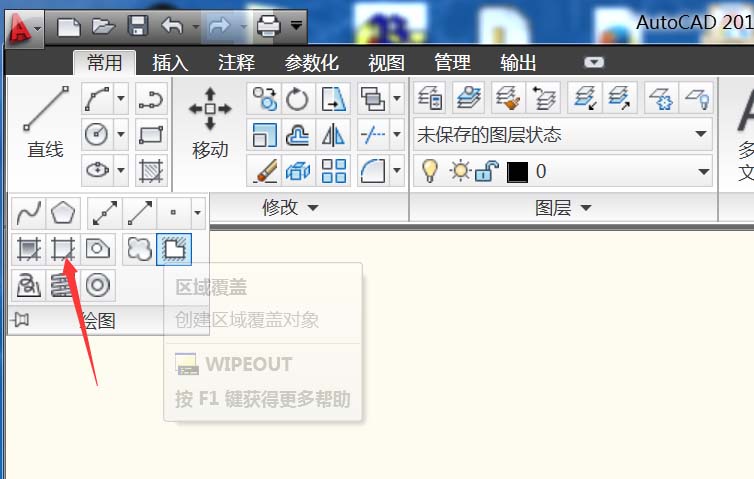The height and width of the screenshot is (479, 754).
Task: Select the Mirror tool
Action: click(x=333, y=134)
